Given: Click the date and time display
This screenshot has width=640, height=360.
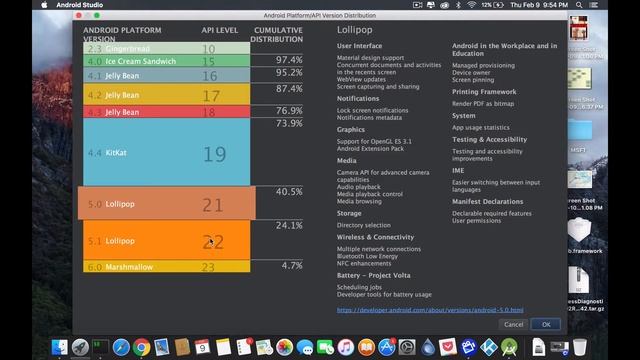Looking at the screenshot, I should [x=539, y=5].
